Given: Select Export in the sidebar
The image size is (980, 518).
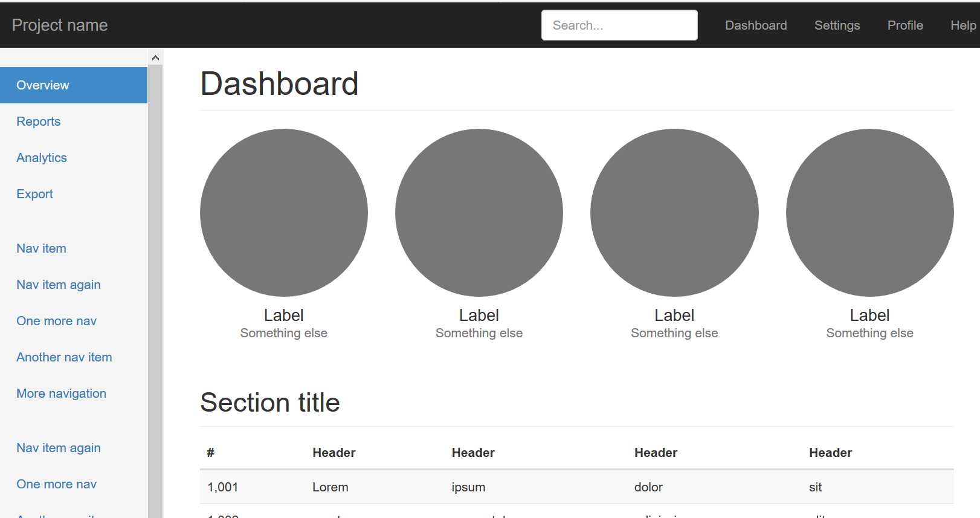Looking at the screenshot, I should [x=35, y=194].
